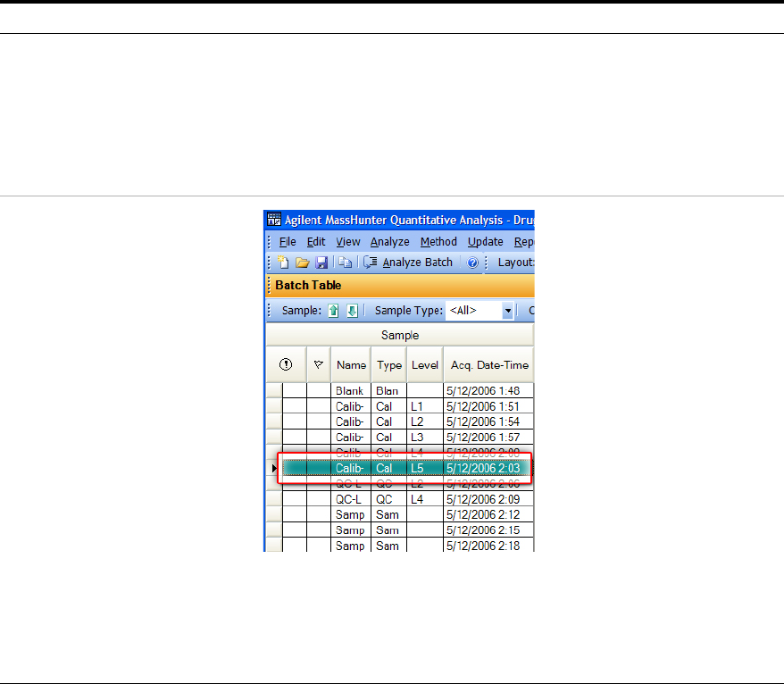Click the flag filter column header

[319, 364]
